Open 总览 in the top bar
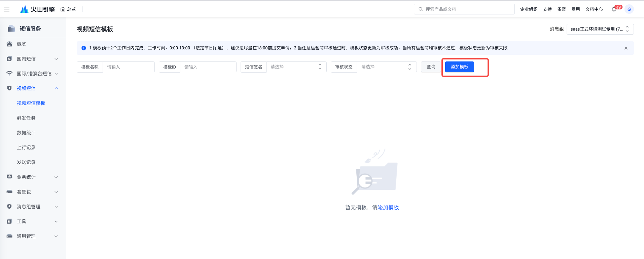Viewport: 644px width, 259px height. coord(71,9)
